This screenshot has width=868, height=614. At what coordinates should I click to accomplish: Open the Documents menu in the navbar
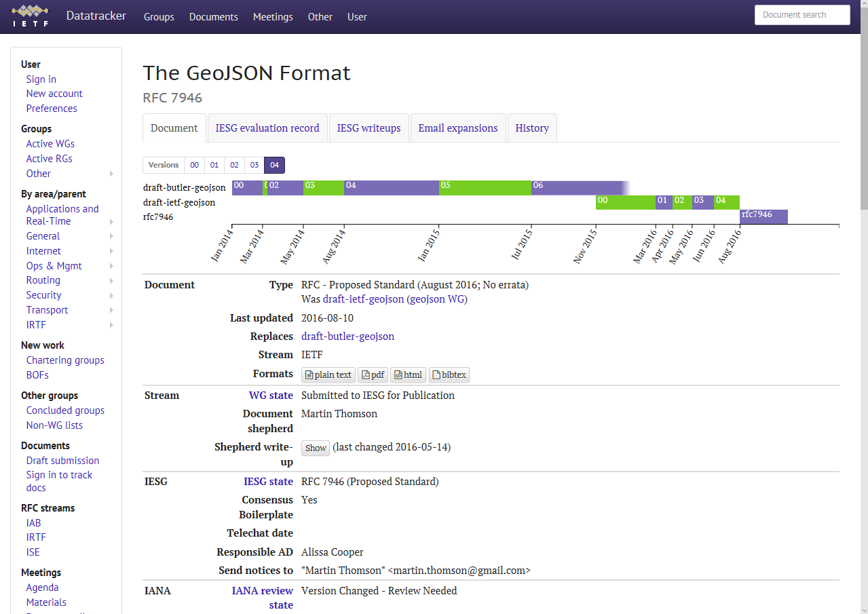pos(213,16)
